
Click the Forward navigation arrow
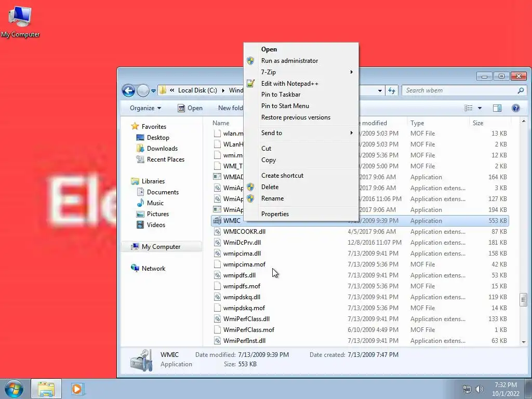pyautogui.click(x=143, y=90)
